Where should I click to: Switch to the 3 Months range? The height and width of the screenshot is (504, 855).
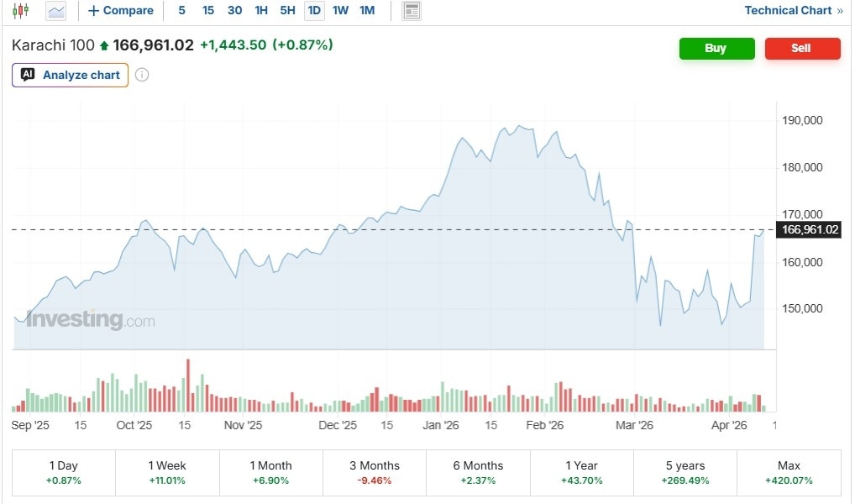pyautogui.click(x=375, y=472)
